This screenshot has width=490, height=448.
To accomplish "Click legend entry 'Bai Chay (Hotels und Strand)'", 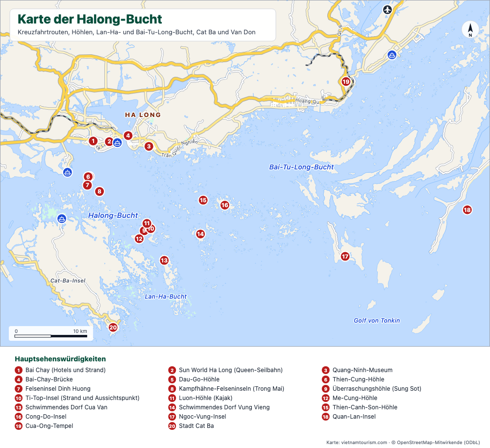I will [60, 370].
